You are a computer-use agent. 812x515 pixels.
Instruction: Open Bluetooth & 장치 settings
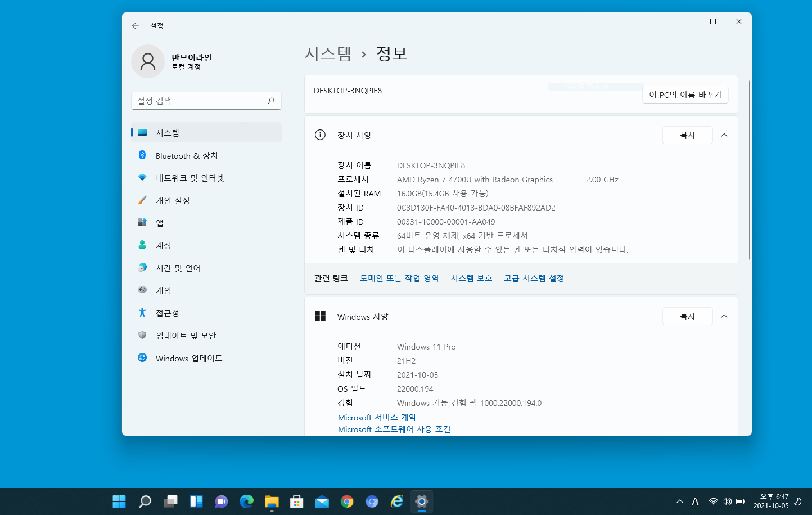click(x=206, y=155)
